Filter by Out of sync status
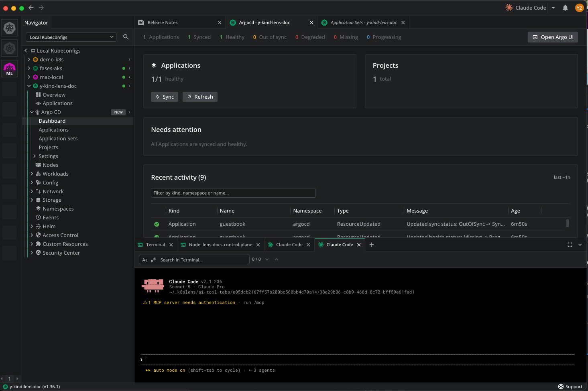Viewport: 588px width, 391px height. [270, 37]
